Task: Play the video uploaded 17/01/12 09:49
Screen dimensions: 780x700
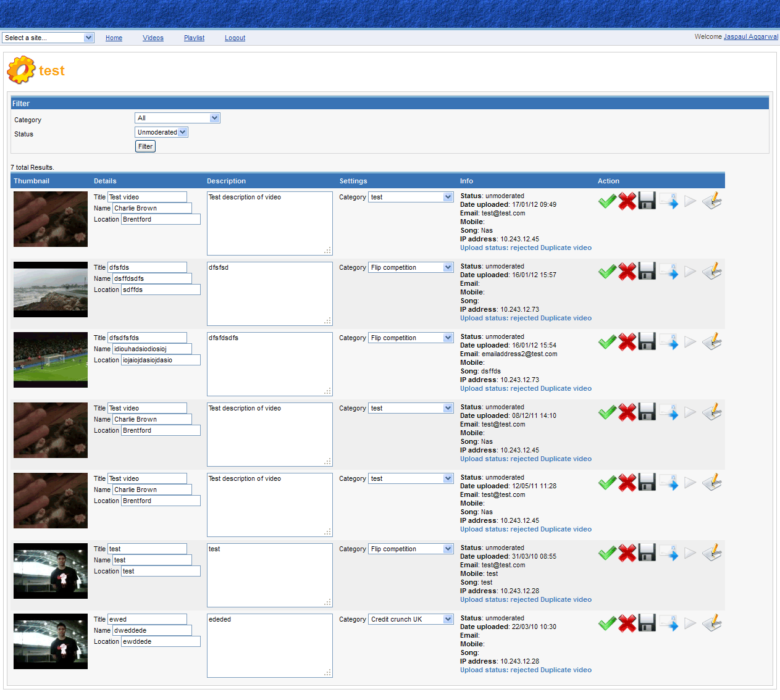Action: (690, 201)
